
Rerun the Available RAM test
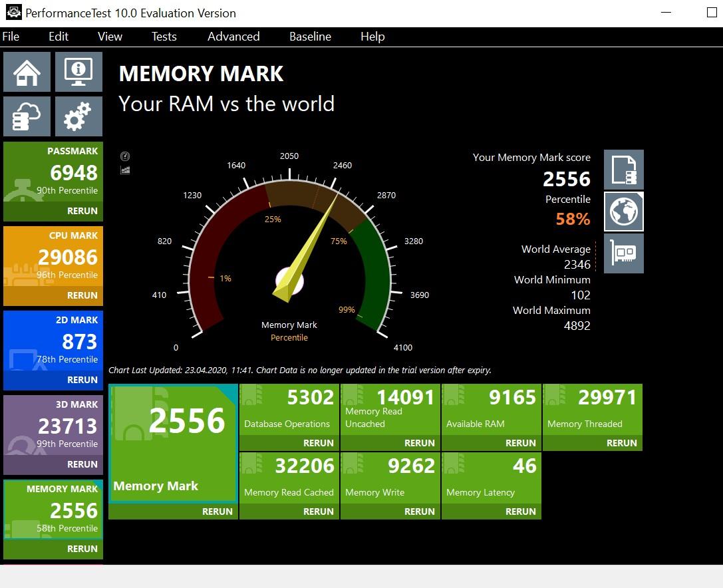[x=520, y=443]
